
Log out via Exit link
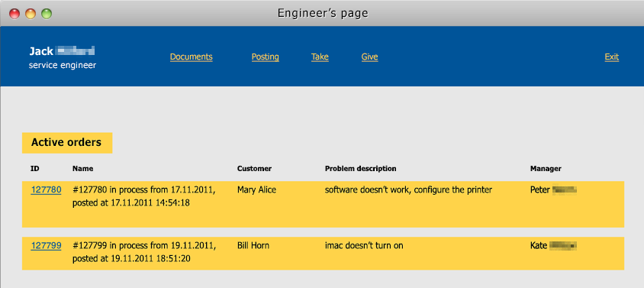click(x=611, y=57)
